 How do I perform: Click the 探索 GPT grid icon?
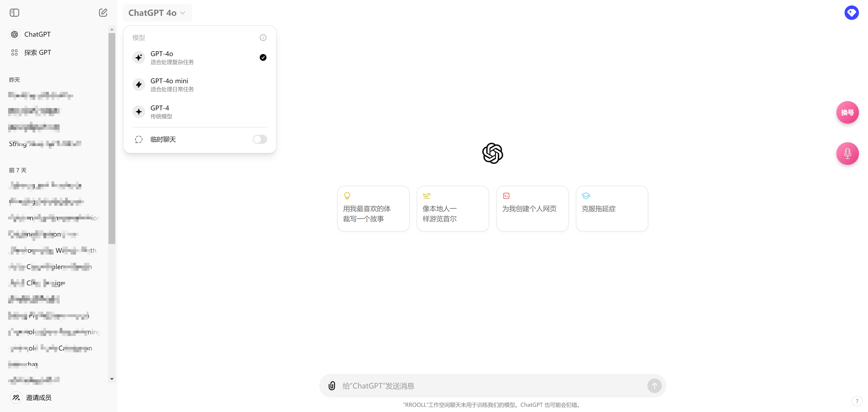pyautogui.click(x=14, y=53)
